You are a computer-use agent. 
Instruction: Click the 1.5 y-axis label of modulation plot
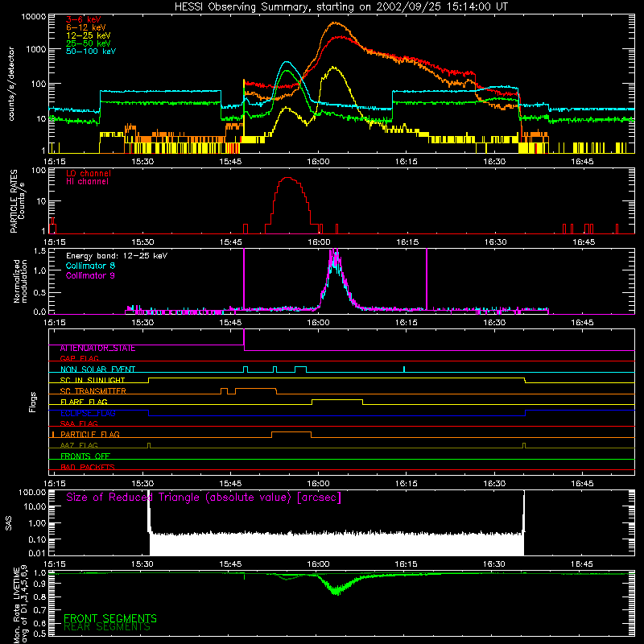click(39, 250)
